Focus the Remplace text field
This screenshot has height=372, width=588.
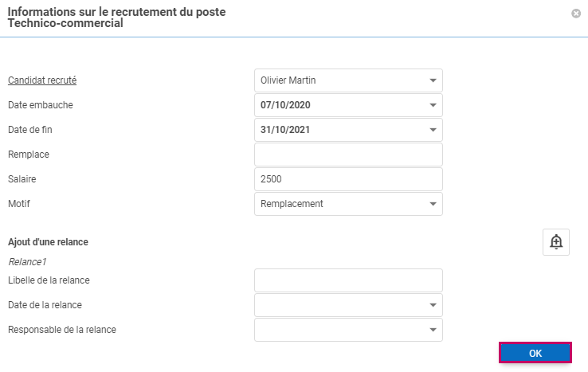[x=347, y=155]
